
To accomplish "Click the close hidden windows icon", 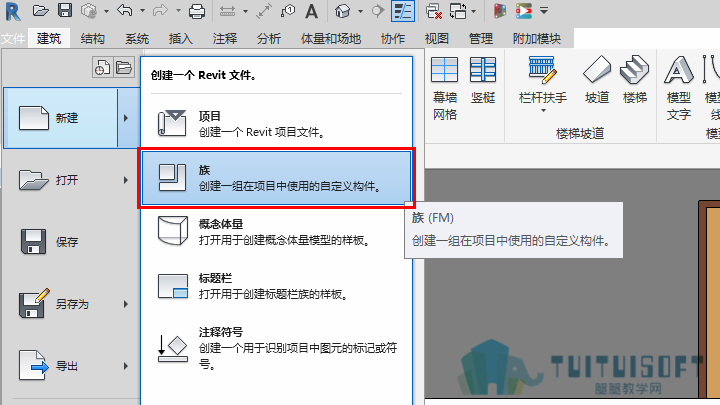I will (x=433, y=11).
